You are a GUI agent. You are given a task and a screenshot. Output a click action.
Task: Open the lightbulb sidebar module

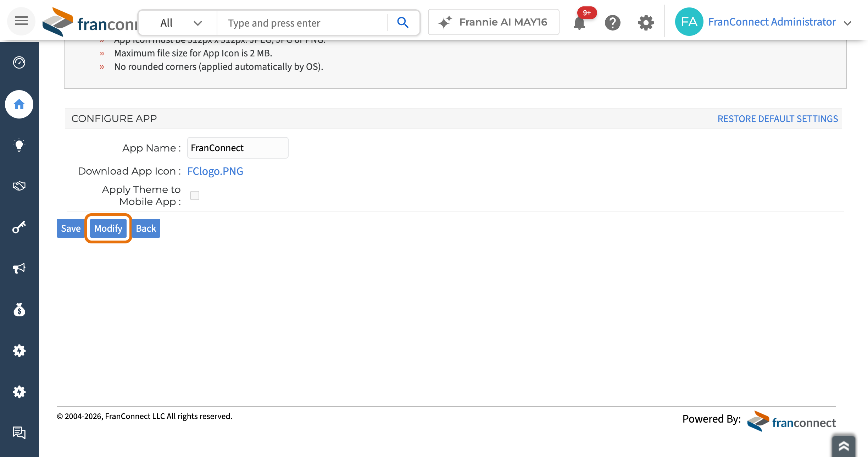point(19,145)
